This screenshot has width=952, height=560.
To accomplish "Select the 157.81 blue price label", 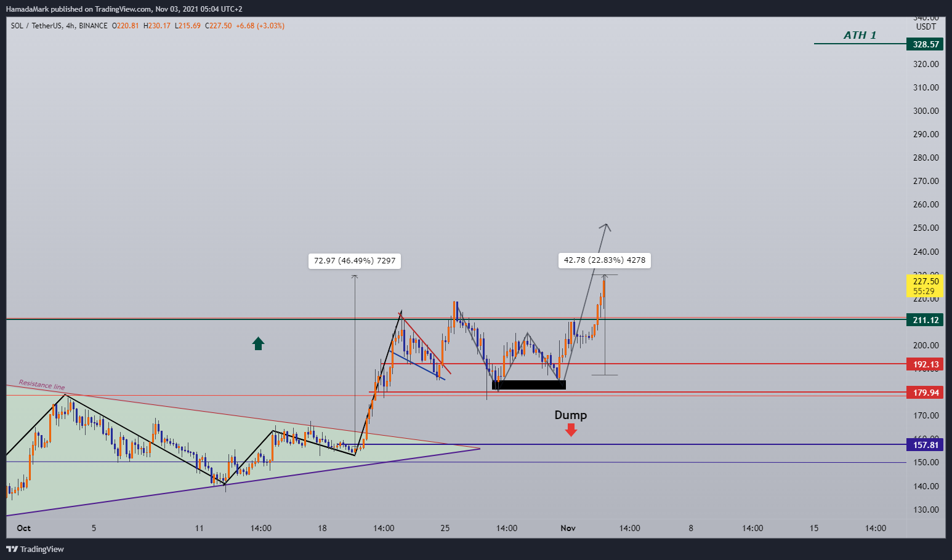I will [x=926, y=445].
